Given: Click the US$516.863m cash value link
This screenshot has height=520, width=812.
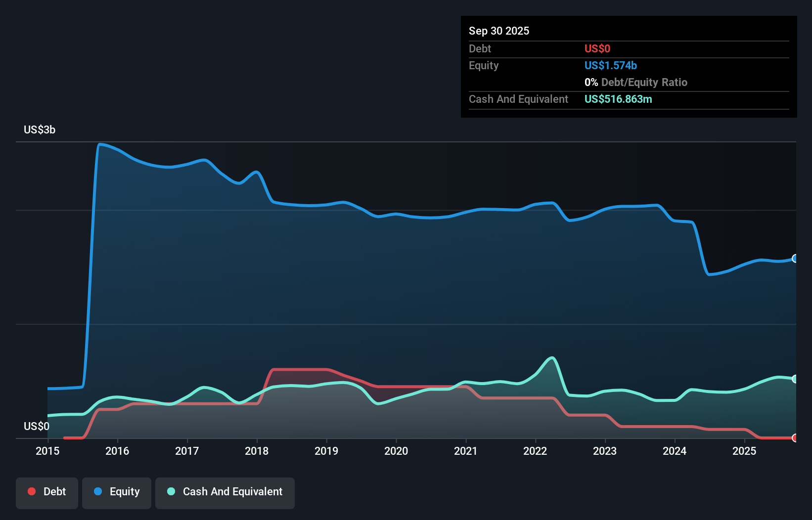Looking at the screenshot, I should tap(618, 99).
